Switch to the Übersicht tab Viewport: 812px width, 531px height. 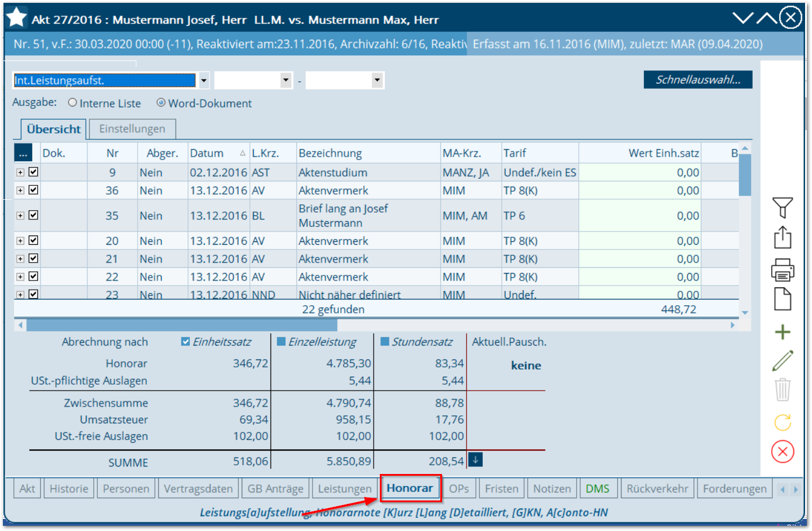tap(54, 129)
